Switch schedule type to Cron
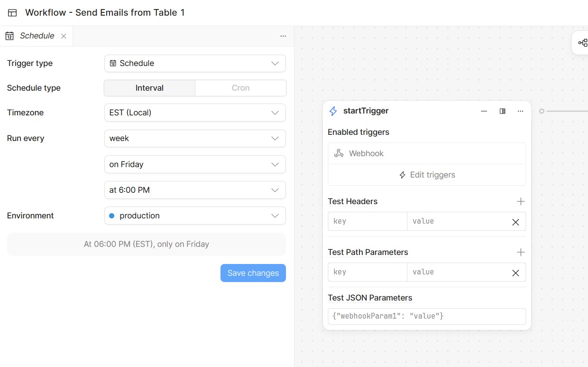The height and width of the screenshot is (367, 588). 240,88
